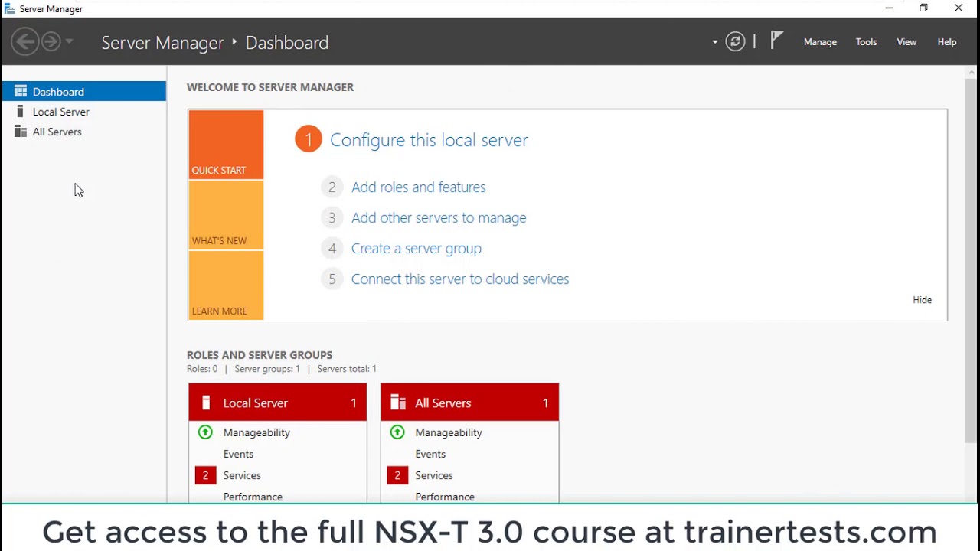Open the Notifications flag
The image size is (980, 551).
[776, 40]
